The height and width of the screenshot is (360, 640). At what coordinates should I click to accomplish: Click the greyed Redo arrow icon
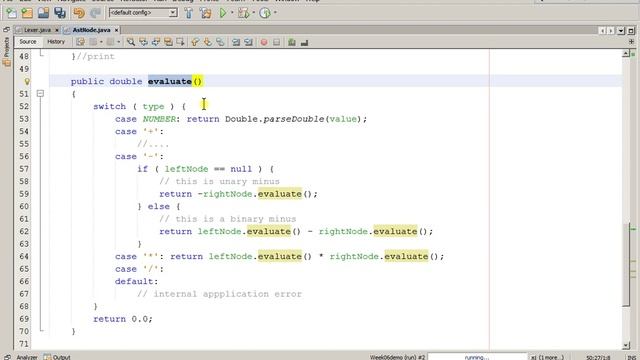tap(95, 13)
